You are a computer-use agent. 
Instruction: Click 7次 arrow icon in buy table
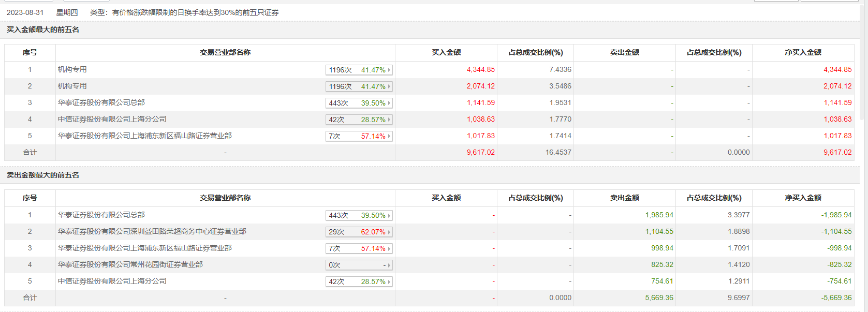pyautogui.click(x=389, y=136)
